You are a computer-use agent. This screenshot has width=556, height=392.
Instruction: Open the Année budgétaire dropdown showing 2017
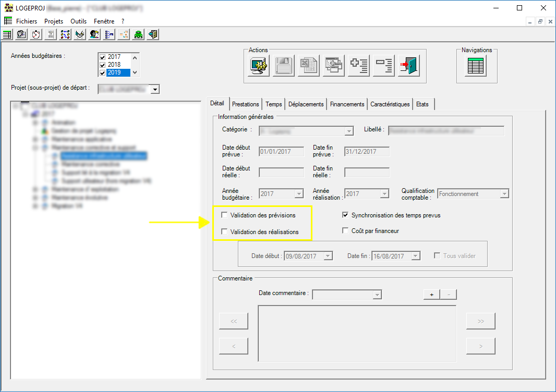(x=299, y=194)
